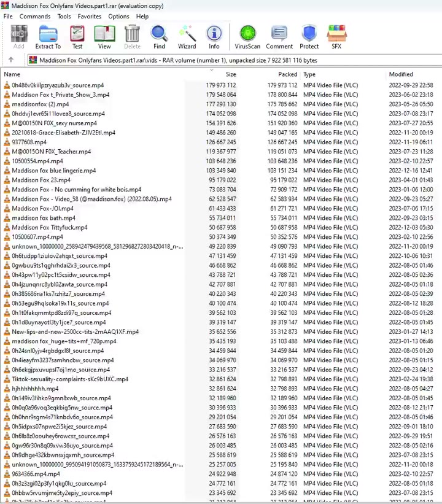The height and width of the screenshot is (504, 442).
Task: Select file 0h9dhge432kbwnsxjqxmh_source.mp4
Action: point(63,455)
